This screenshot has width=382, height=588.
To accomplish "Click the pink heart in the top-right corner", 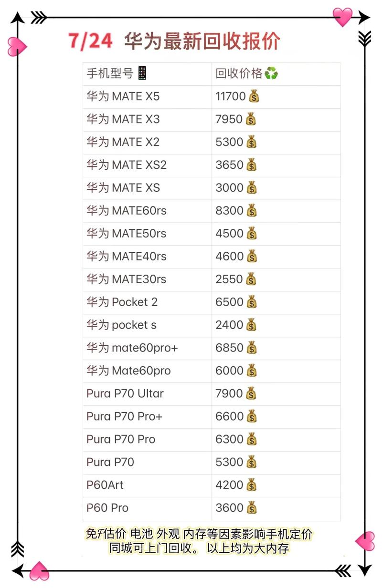I will pyautogui.click(x=342, y=17).
